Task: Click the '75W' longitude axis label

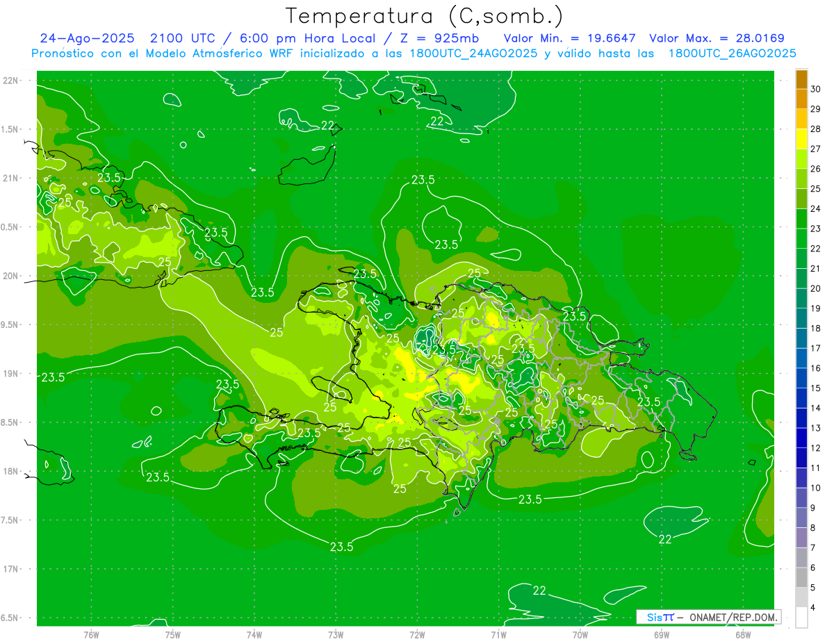Action: [173, 634]
